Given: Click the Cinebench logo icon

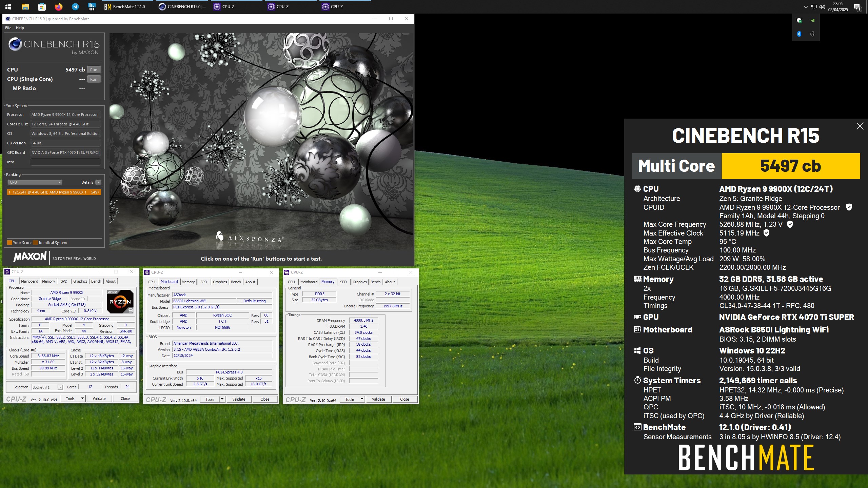Looking at the screenshot, I should [15, 44].
